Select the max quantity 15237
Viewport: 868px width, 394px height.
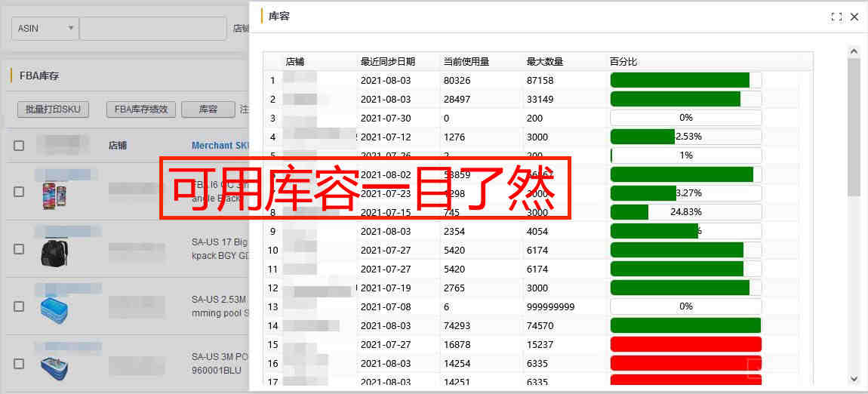coord(540,344)
